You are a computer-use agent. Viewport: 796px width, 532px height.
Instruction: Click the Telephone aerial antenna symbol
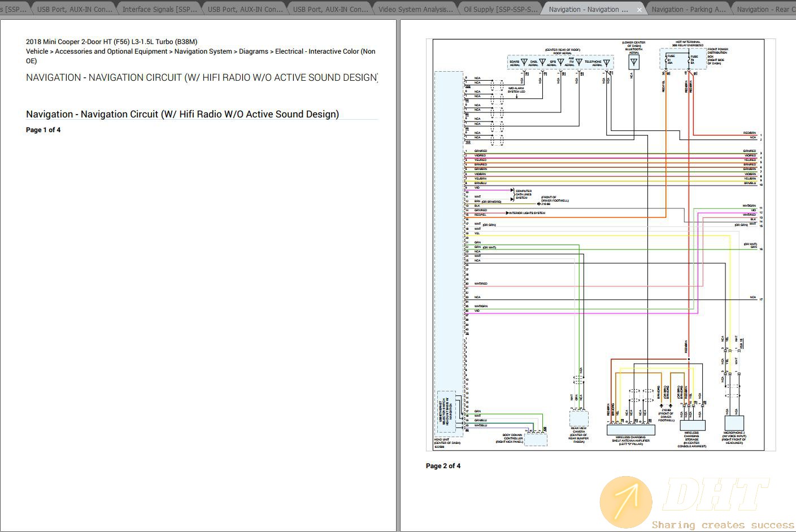click(607, 62)
